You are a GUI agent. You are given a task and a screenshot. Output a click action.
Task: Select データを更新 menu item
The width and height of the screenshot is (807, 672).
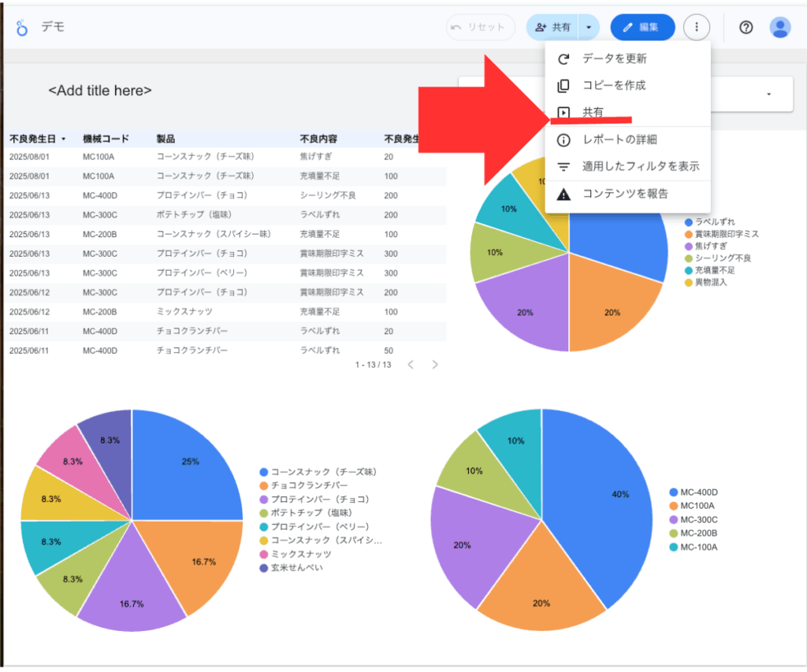(615, 59)
